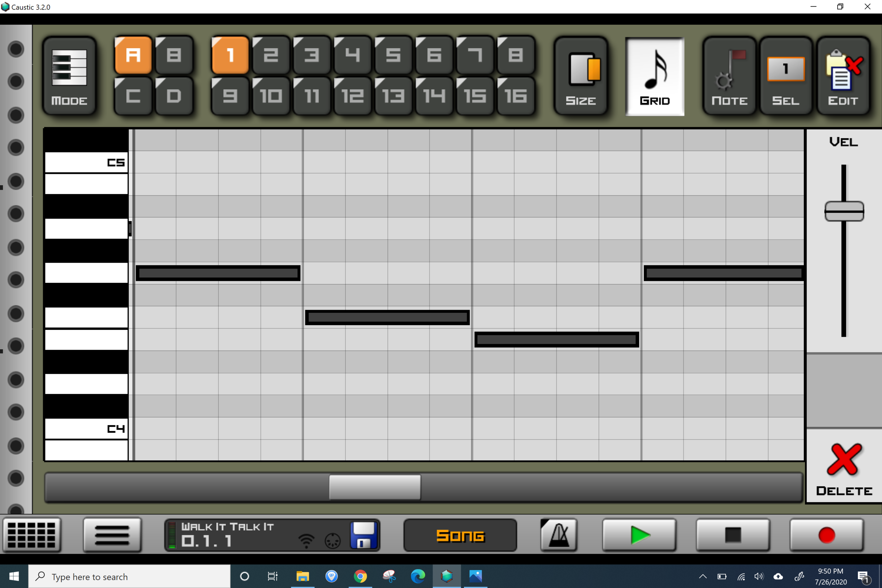The image size is (882, 588).
Task: Open the main hamburger menu
Action: coord(112,535)
